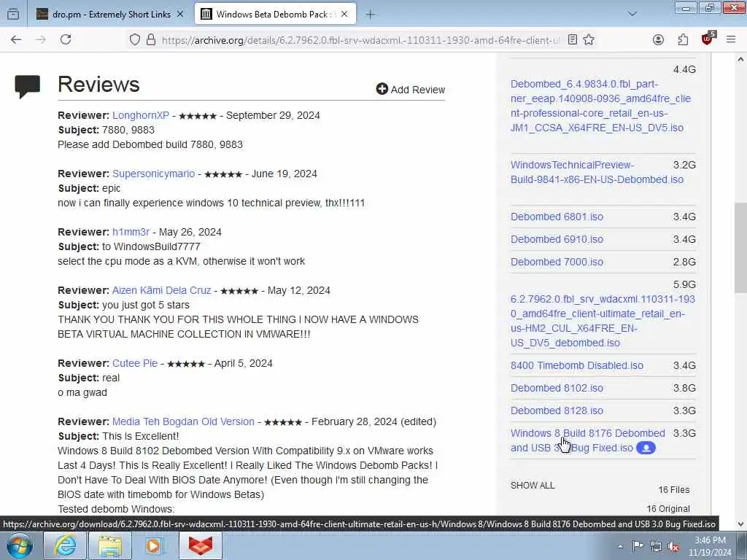Open reviewer Aizen Kāmi Dela Cruz profile

point(161,290)
